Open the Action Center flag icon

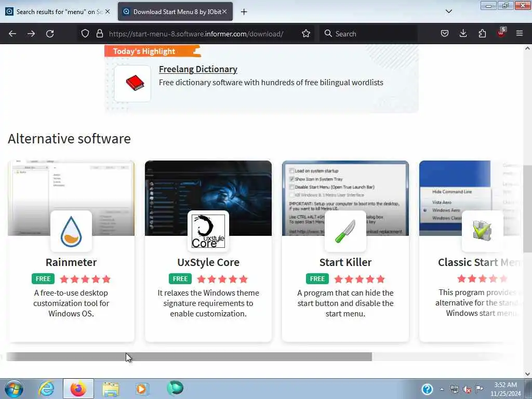(x=480, y=389)
